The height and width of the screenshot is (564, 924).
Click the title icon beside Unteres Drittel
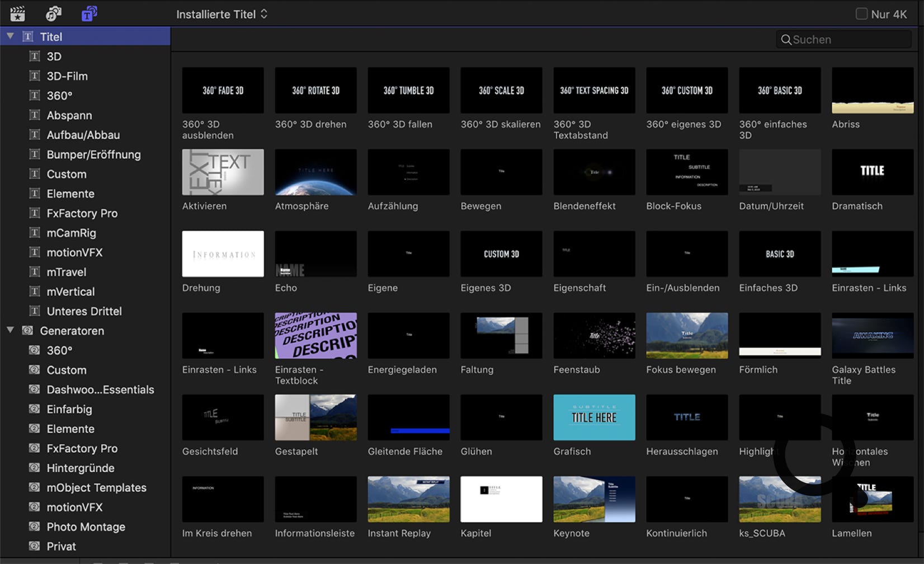tap(35, 311)
